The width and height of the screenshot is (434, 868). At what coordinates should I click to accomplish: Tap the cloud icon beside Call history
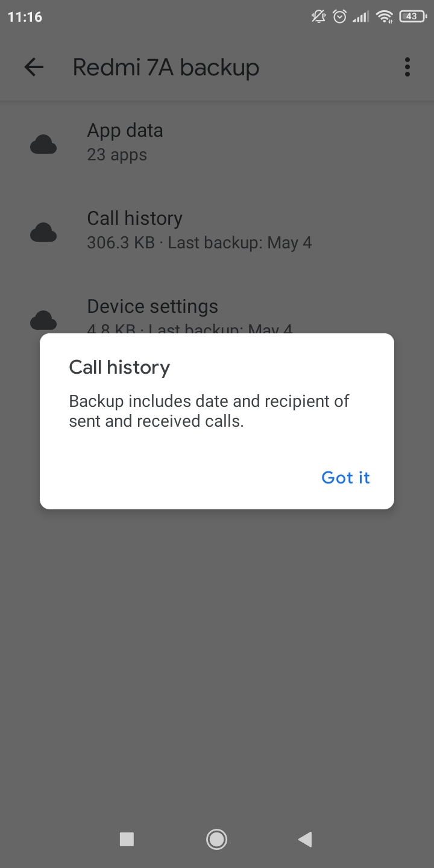(43, 233)
